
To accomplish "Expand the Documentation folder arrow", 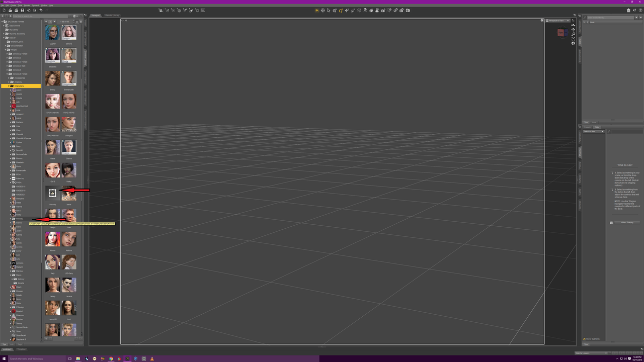I will click(6, 46).
